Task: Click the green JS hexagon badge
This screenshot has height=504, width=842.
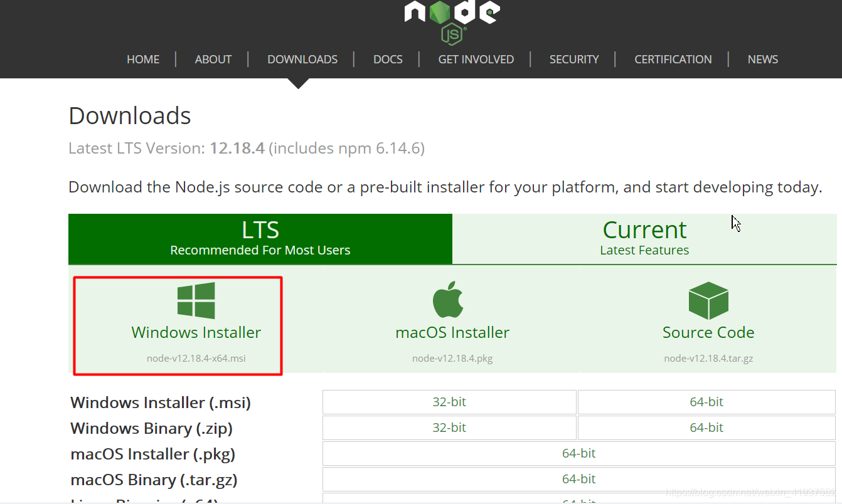Action: pyautogui.click(x=451, y=30)
